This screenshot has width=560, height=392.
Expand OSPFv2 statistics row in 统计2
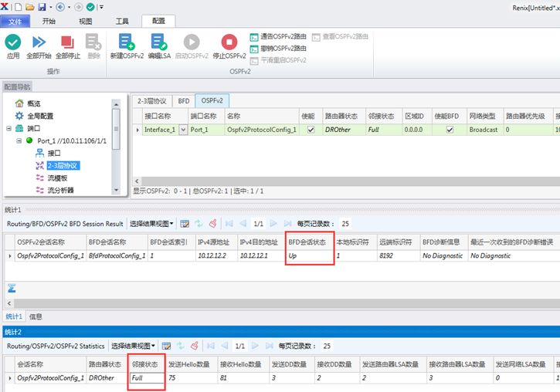tap(10, 378)
